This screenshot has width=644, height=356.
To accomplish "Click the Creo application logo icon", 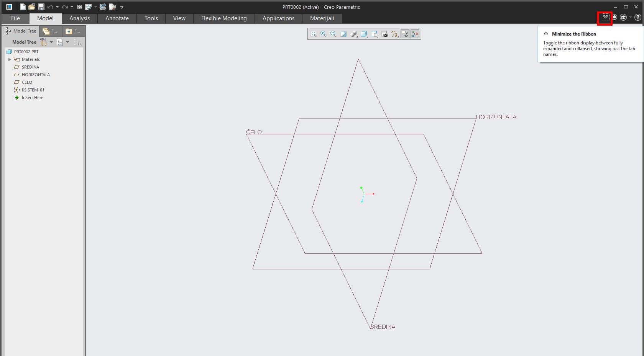I will (9, 7).
